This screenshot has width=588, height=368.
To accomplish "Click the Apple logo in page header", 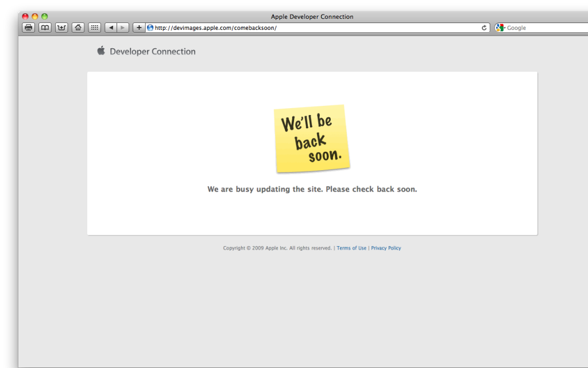I will tap(101, 51).
